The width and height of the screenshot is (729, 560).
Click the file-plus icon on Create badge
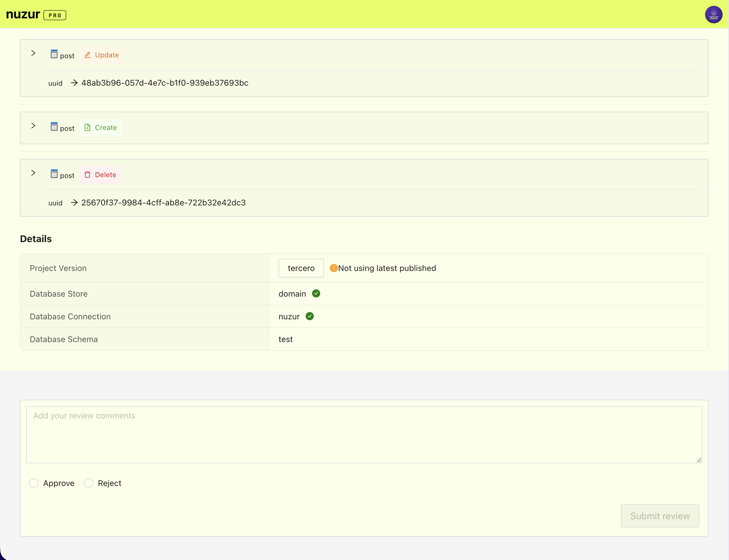87,127
